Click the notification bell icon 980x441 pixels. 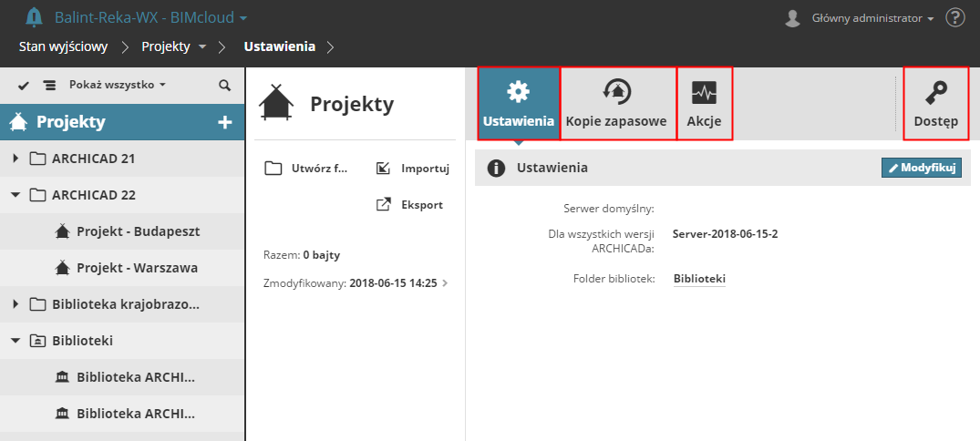pos(34,17)
